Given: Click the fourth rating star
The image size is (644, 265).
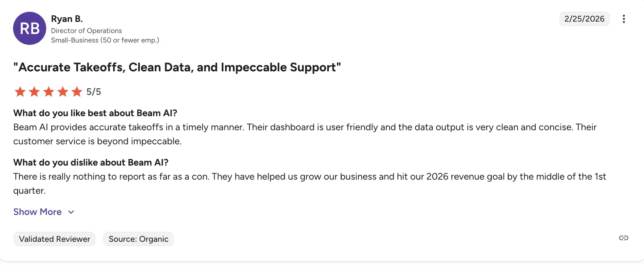Looking at the screenshot, I should [x=63, y=92].
